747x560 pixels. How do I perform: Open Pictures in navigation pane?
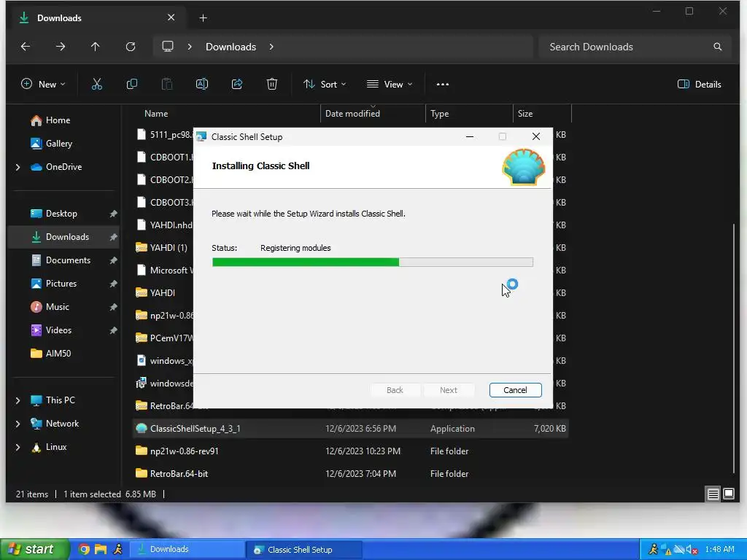(x=61, y=284)
